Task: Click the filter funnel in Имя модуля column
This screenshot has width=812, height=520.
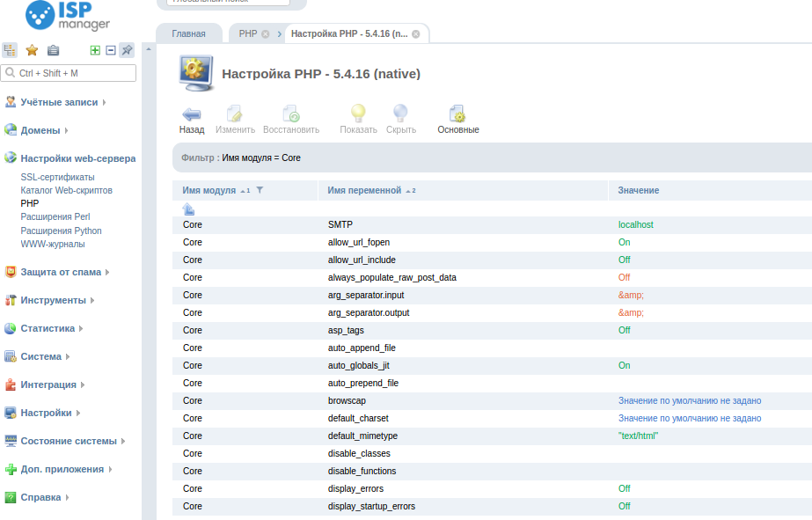Action: (x=260, y=190)
